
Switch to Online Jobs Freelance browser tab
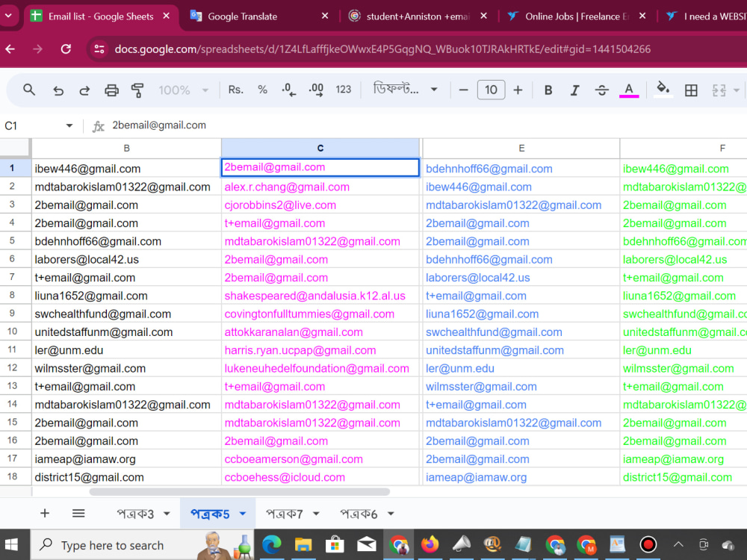pos(577,16)
